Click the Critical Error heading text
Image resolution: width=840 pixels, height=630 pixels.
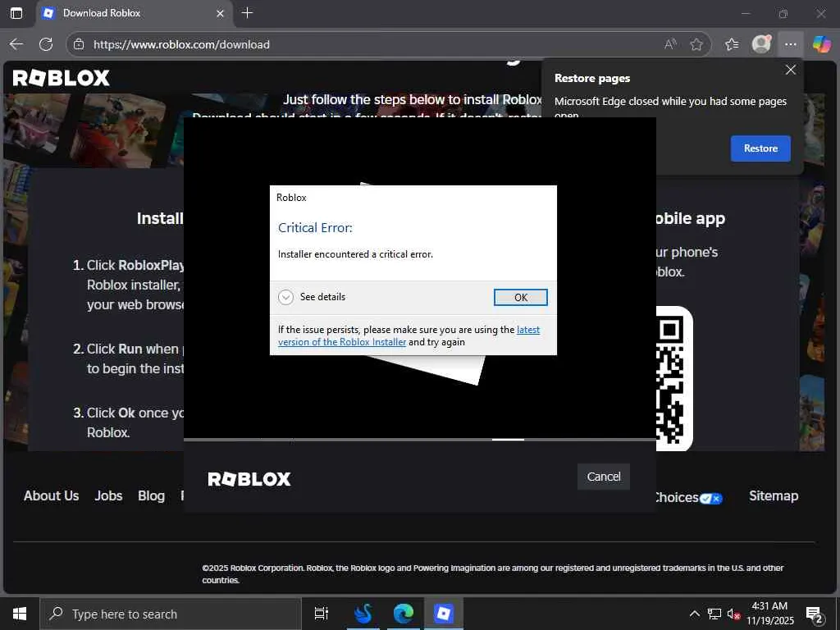pyautogui.click(x=315, y=228)
